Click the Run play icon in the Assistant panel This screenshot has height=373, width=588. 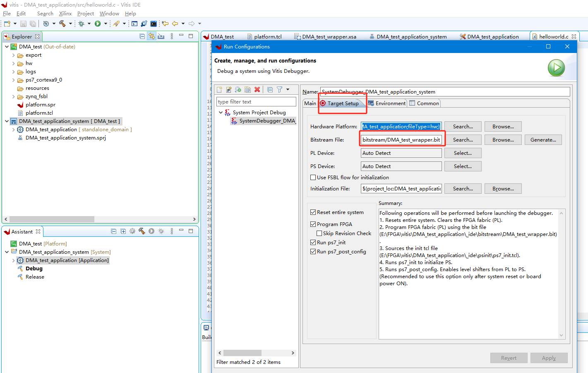(x=151, y=231)
